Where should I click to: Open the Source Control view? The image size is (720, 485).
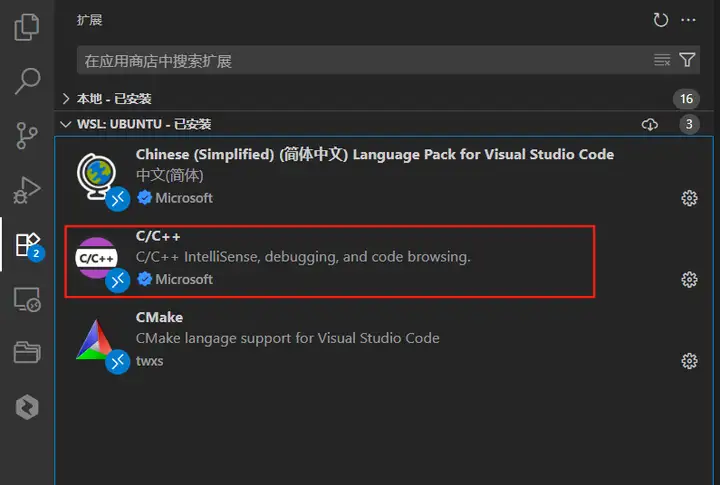click(27, 135)
